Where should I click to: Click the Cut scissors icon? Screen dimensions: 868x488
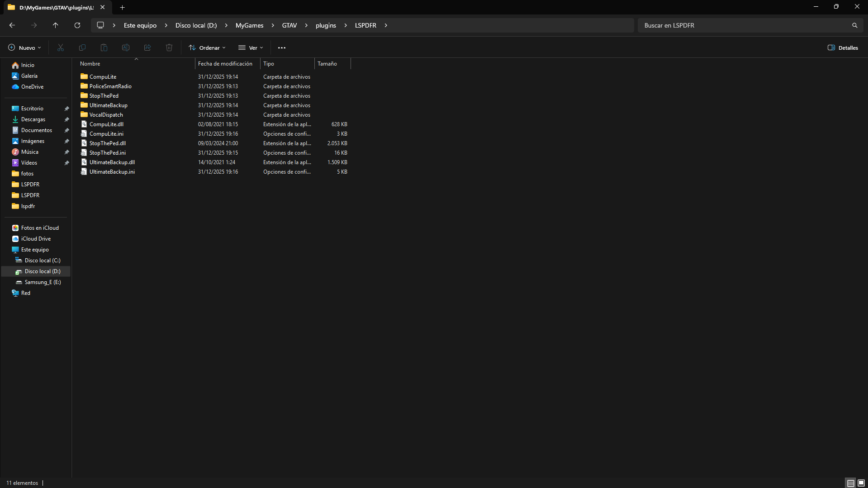[61, 47]
